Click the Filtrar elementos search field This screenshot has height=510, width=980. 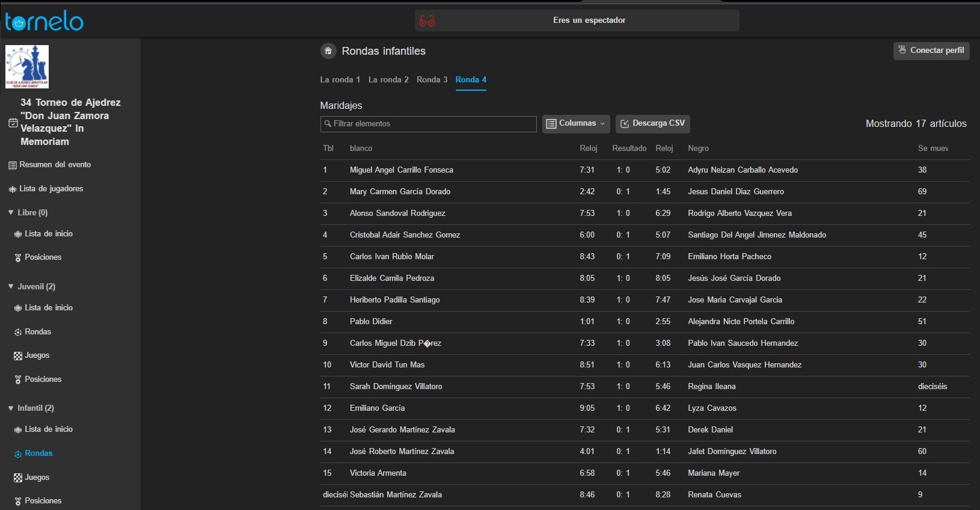click(x=428, y=124)
